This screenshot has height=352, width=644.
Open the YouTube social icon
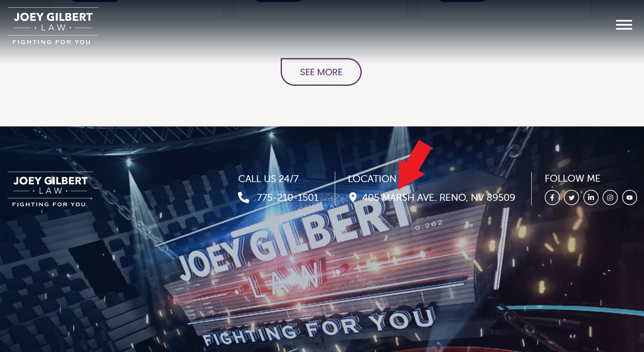click(629, 198)
